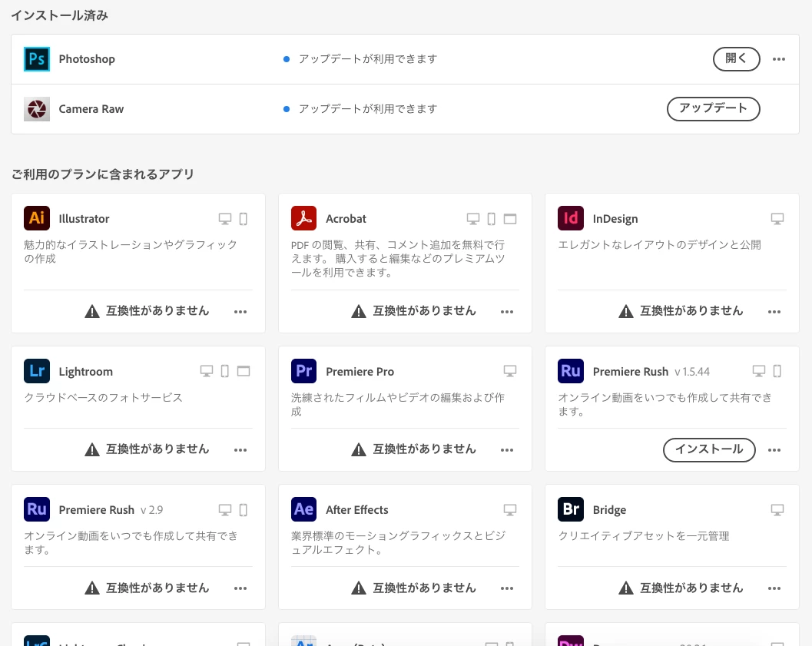Click Illustrator's desktop platform icon
812x646 pixels.
point(225,219)
